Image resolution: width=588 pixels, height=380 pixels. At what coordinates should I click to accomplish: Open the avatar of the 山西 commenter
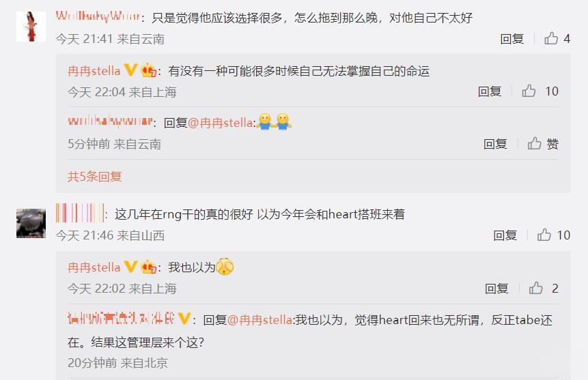click(x=31, y=223)
